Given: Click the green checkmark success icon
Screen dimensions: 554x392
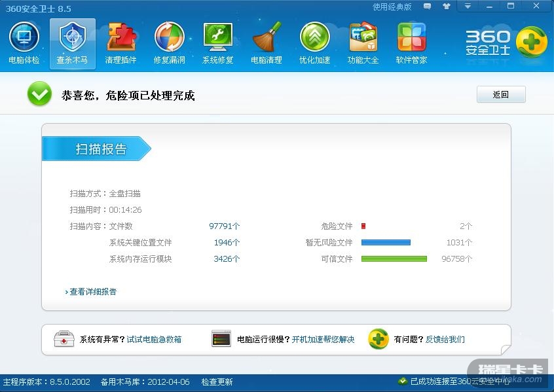Looking at the screenshot, I should (x=39, y=93).
